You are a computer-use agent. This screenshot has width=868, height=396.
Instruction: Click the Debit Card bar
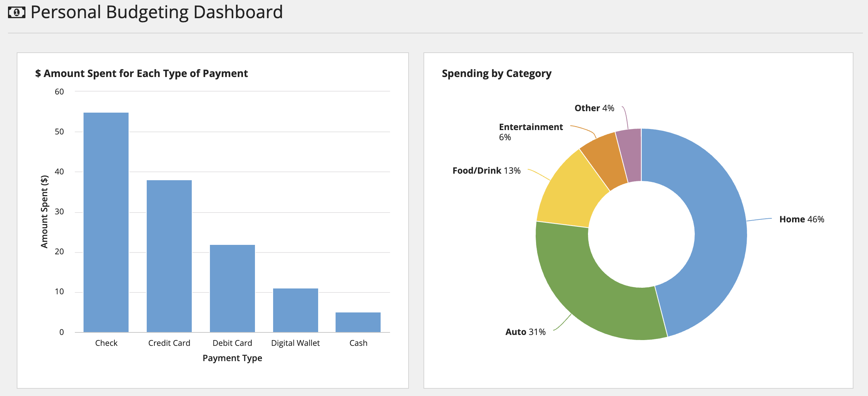232,288
